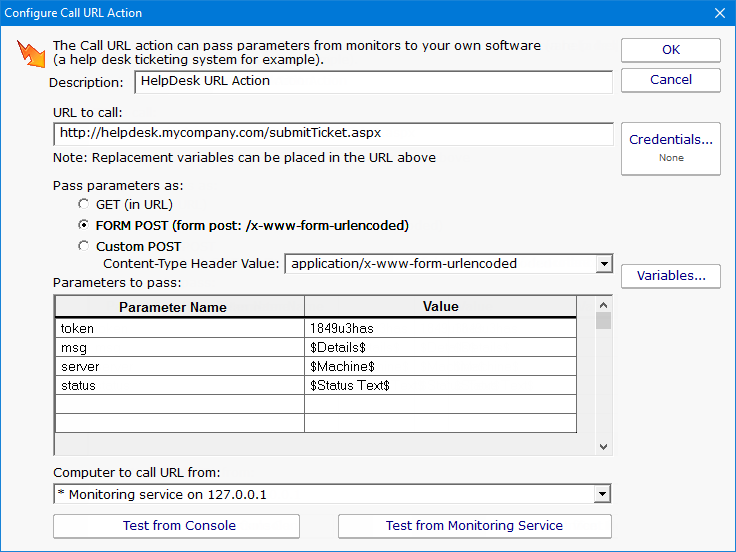
Task: Select the token value cell 1849u3has
Action: pyautogui.click(x=440, y=328)
